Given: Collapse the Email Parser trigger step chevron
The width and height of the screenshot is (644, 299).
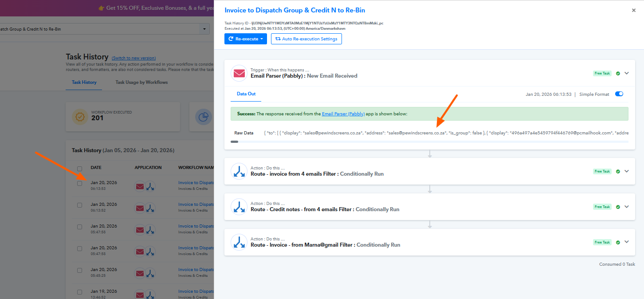Looking at the screenshot, I should [627, 73].
